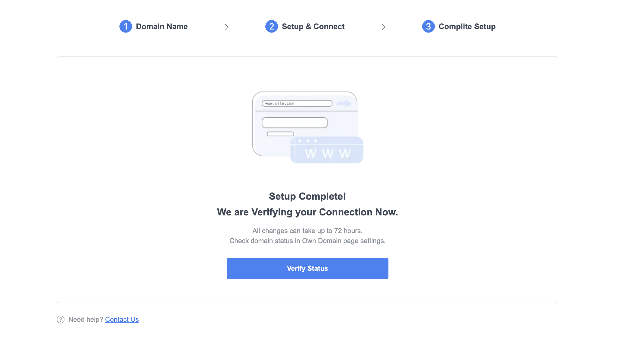Click the blue circle numbered 1
The height and width of the screenshot is (364, 617).
tap(126, 26)
